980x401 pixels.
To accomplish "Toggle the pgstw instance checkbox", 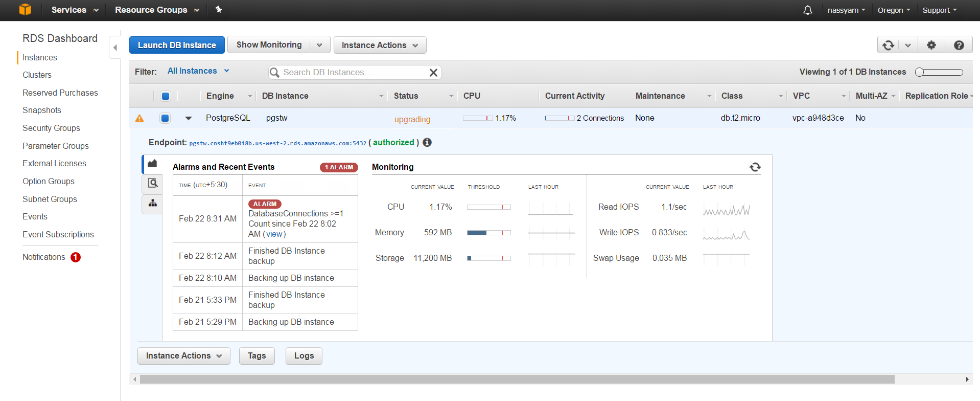I will tap(165, 118).
